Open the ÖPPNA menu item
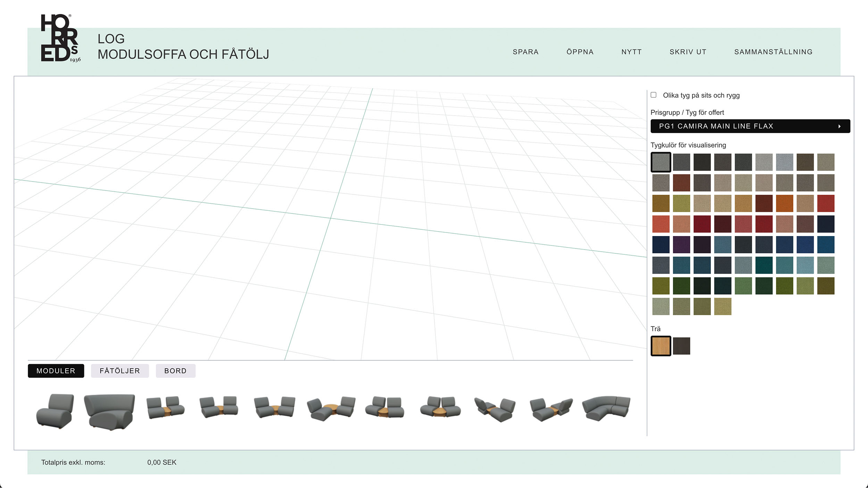The image size is (868, 488). point(580,52)
